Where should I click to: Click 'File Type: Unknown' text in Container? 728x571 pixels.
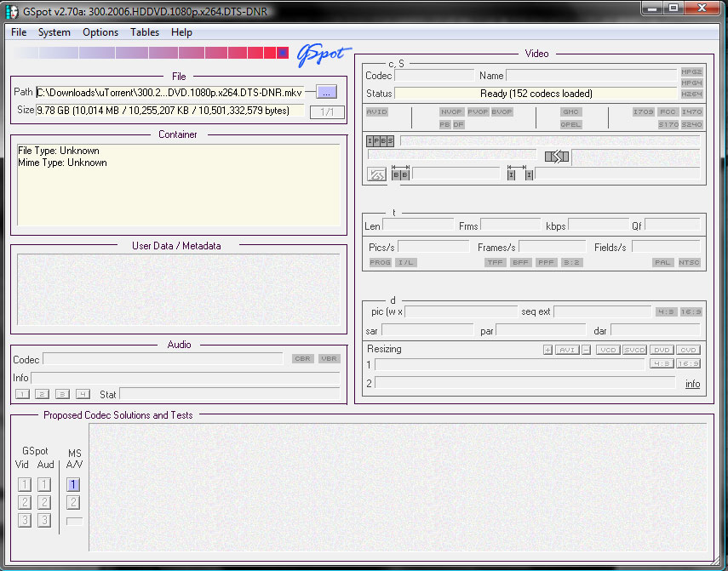pyautogui.click(x=59, y=151)
